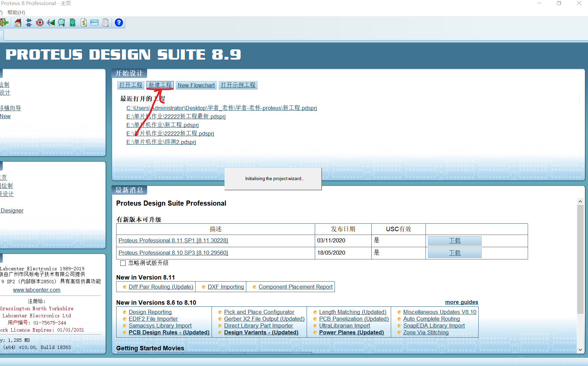Click the 移植向导 link in left panel
588x366 pixels.
point(11,108)
